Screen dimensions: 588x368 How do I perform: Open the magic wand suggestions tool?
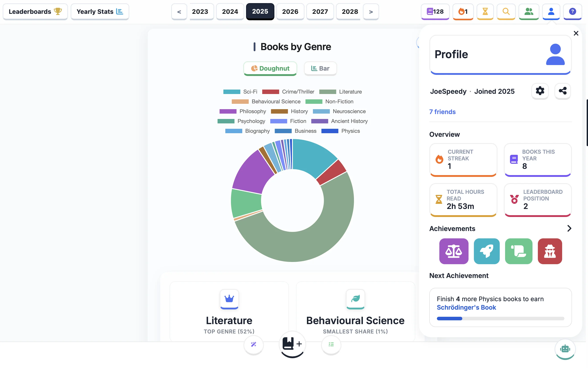[253, 344]
